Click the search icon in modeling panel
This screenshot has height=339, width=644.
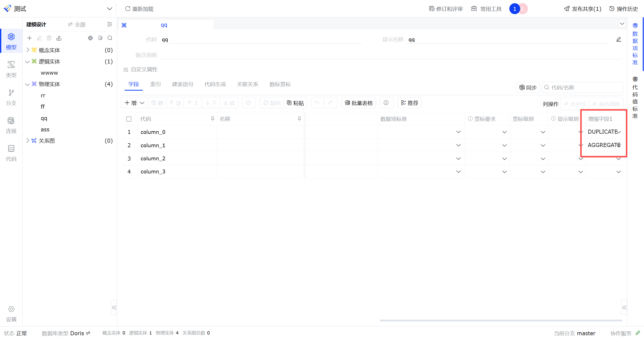pyautogui.click(x=110, y=38)
